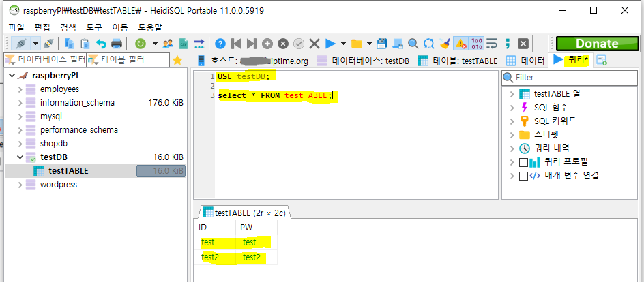Collapse the testDB database node
The image size is (644, 282).
(x=20, y=157)
